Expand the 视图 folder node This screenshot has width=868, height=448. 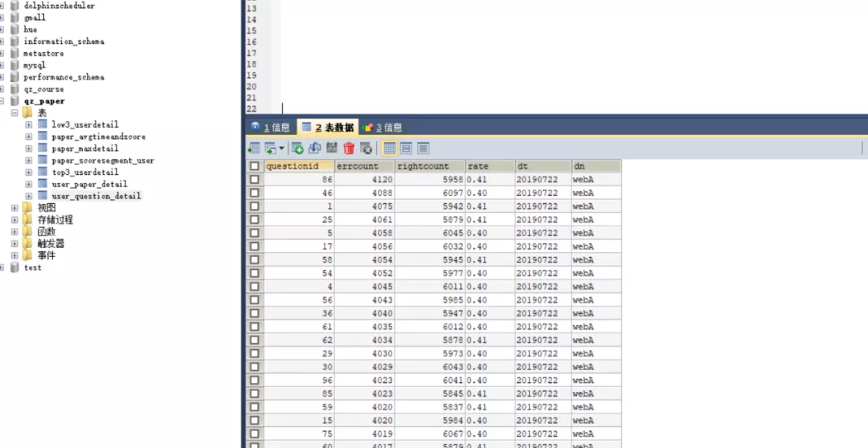click(x=14, y=208)
